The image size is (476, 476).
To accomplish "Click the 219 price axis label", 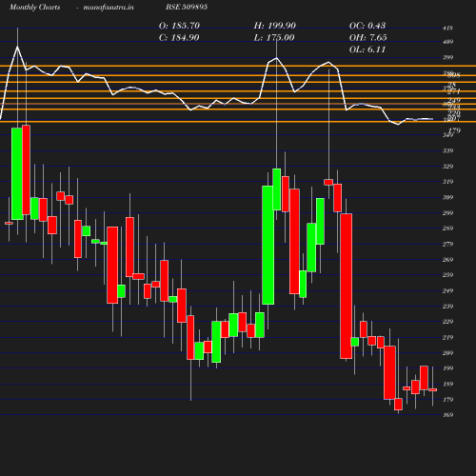I will click(447, 337).
